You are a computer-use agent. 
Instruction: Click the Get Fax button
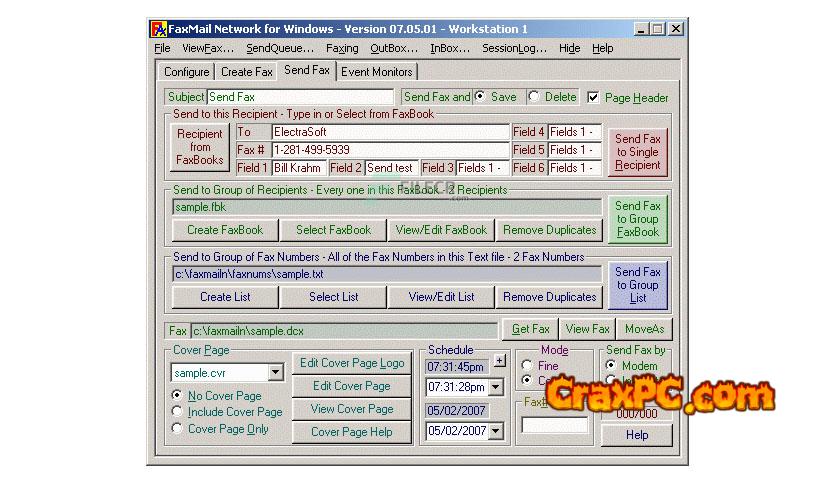(530, 329)
